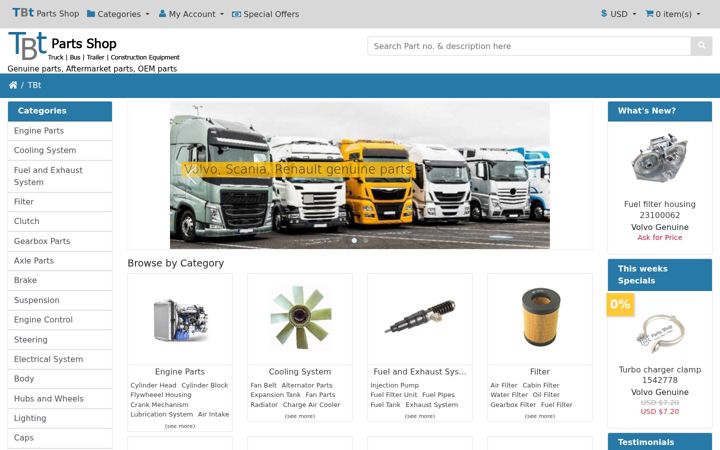
Task: Open the Steering sidebar category
Action: (60, 339)
